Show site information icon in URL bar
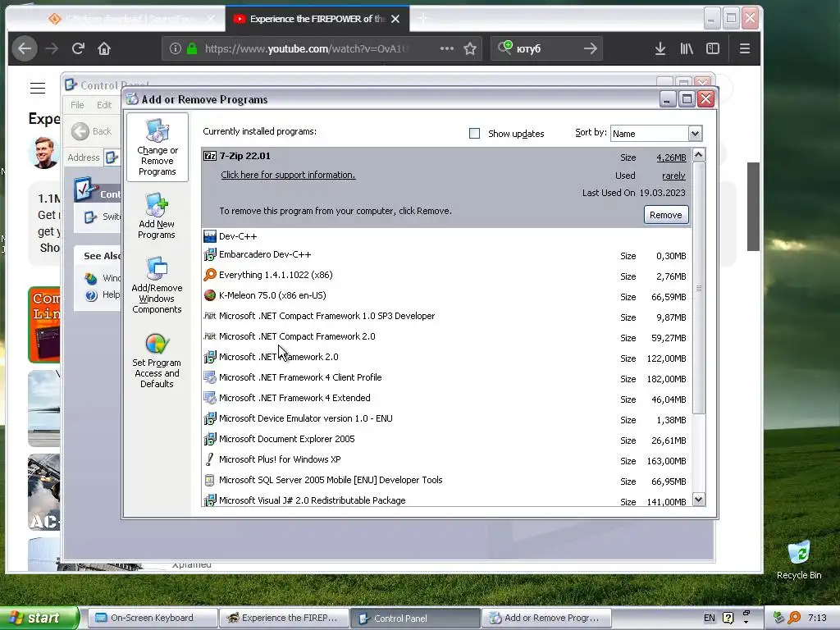Screen dimensions: 840x630 (176, 48)
